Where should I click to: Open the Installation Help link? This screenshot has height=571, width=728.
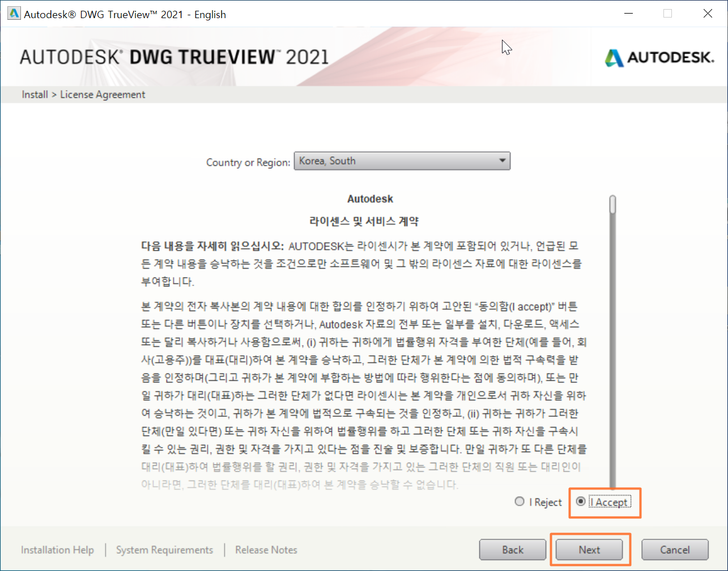click(x=57, y=549)
